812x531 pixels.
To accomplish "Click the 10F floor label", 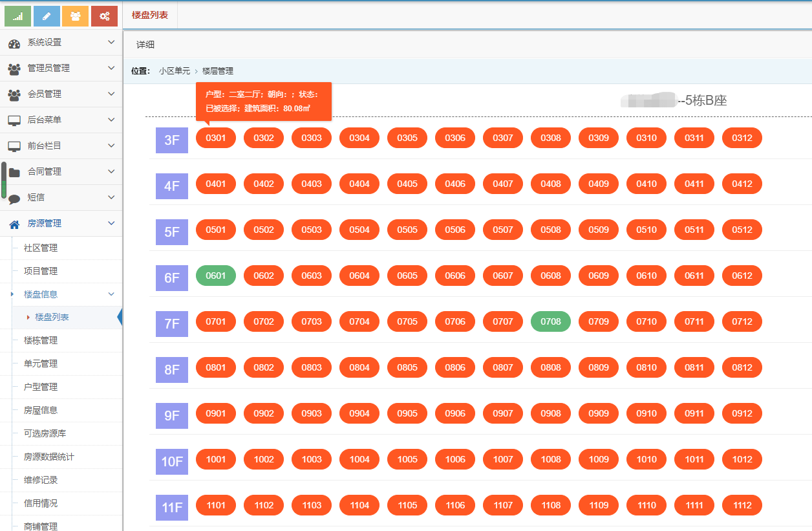I will tap(172, 462).
